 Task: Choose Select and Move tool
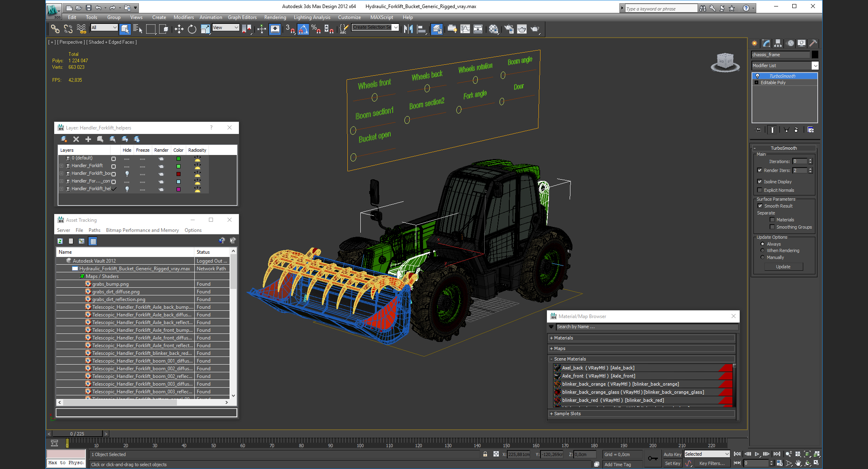pyautogui.click(x=179, y=29)
